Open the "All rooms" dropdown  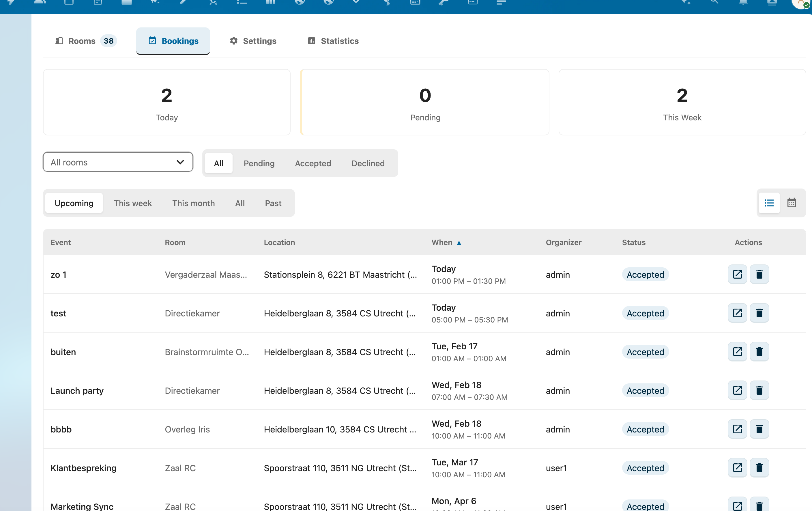118,162
